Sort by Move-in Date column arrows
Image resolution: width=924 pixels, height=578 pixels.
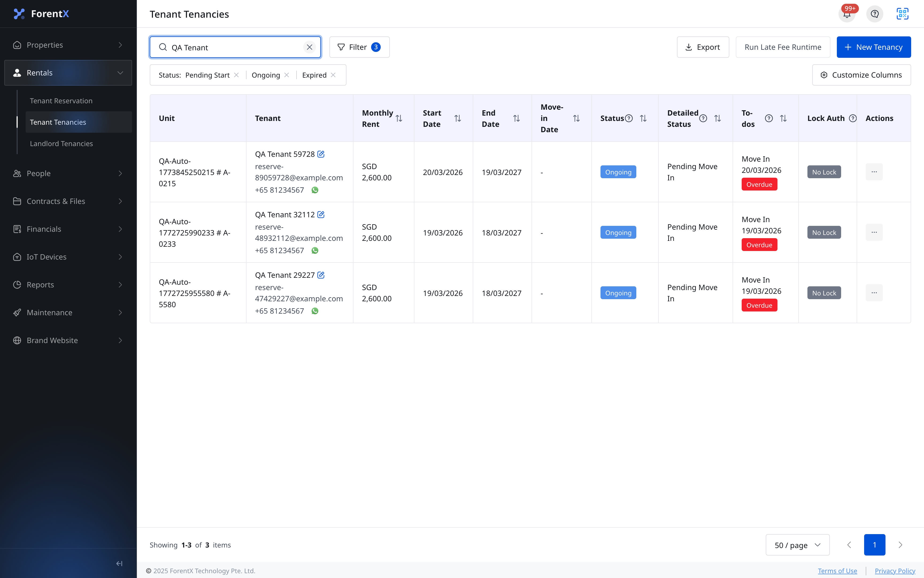pos(576,119)
